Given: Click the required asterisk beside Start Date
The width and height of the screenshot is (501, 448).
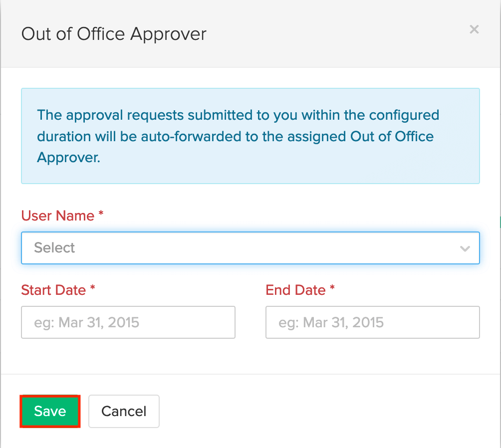Looking at the screenshot, I should (92, 289).
